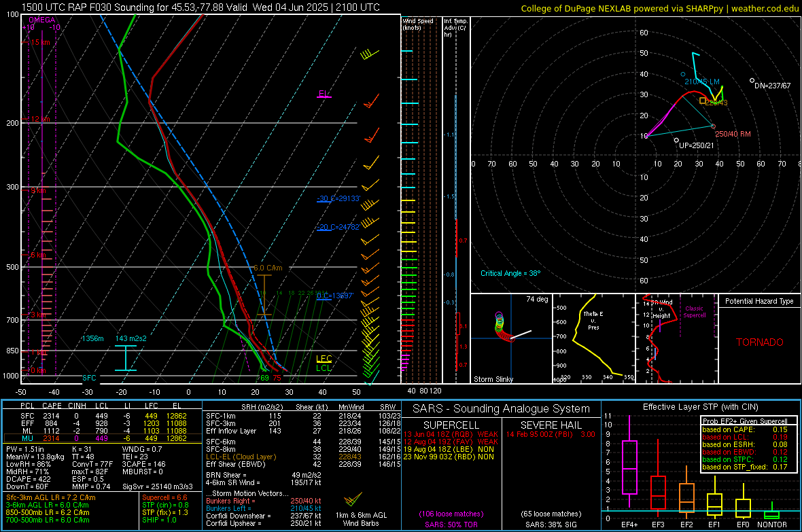The height and width of the screenshot is (532, 802).
Task: Click the RAP F030 Sounding title text
Action: (x=201, y=7)
